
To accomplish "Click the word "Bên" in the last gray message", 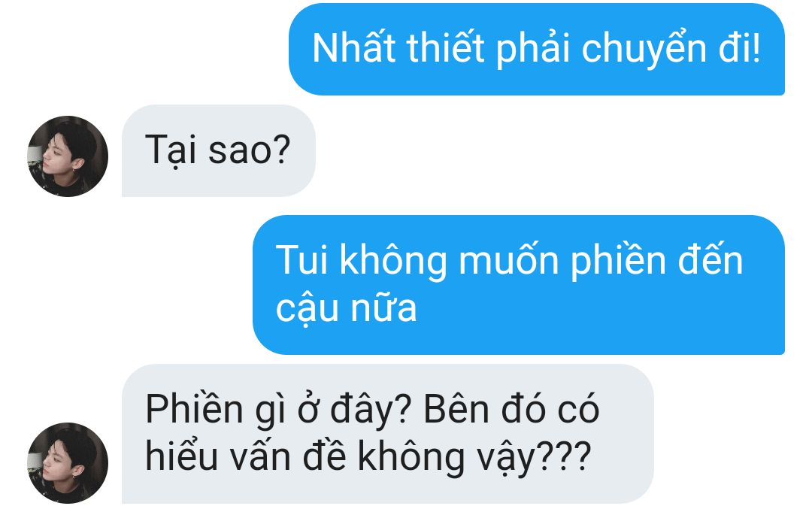I will pyautogui.click(x=456, y=410).
